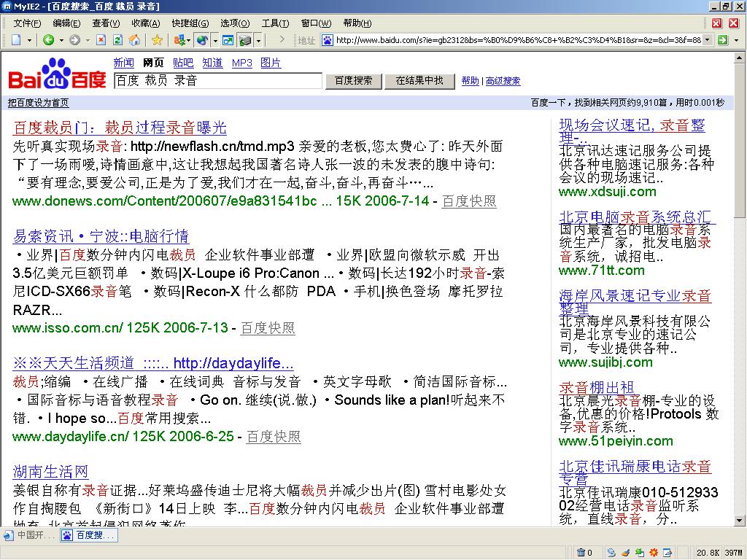The width and height of the screenshot is (747, 560).
Task: Open the 录音棚出租 sidebar ad link
Action: [597, 387]
